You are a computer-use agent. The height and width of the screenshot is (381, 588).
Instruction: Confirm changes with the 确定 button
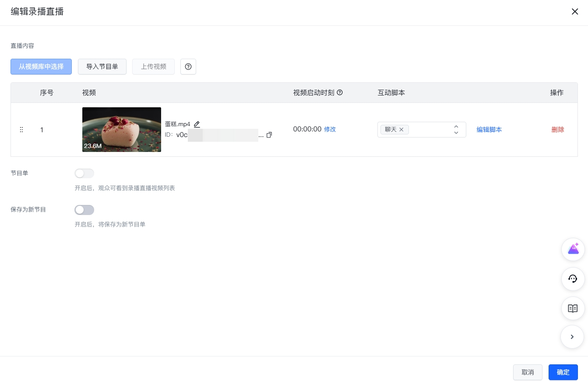click(563, 372)
